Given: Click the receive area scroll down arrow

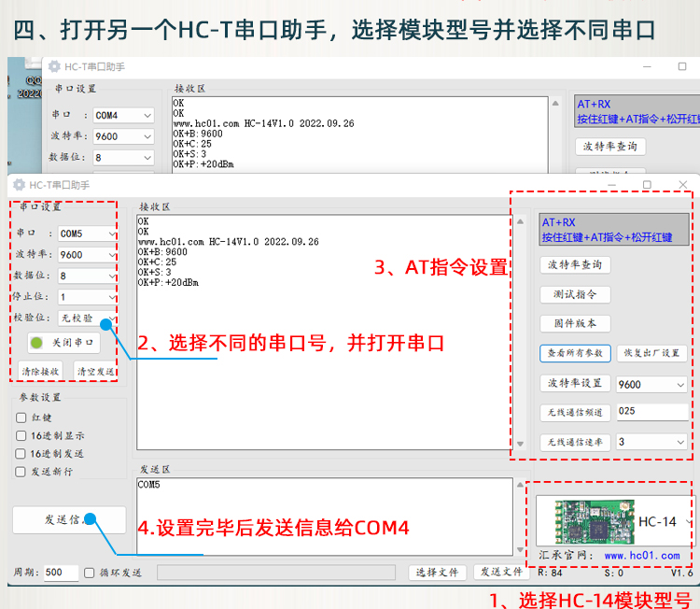Looking at the screenshot, I should point(520,444).
